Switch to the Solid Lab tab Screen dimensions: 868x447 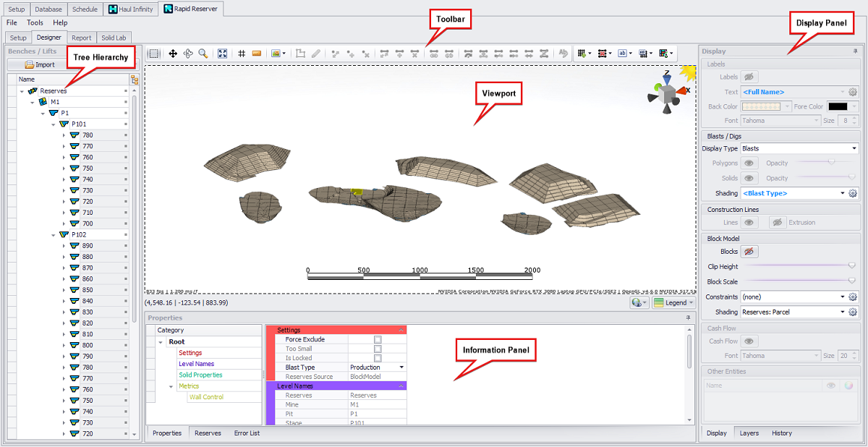[113, 38]
